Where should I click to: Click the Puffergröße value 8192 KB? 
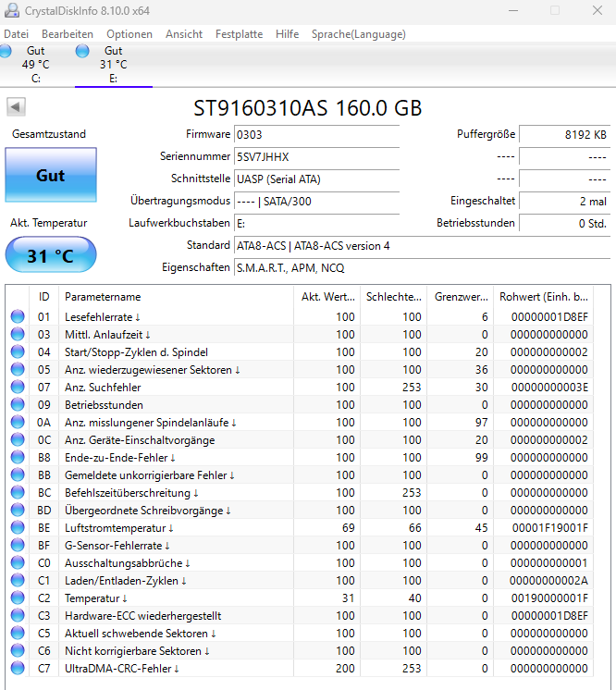(x=565, y=135)
